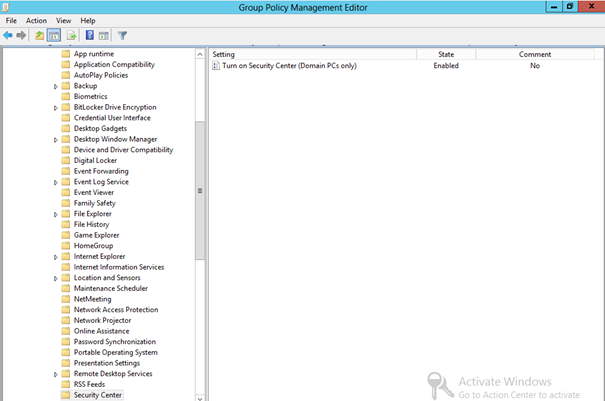Click the Back arrow toolbar icon
Viewport: 605px width, 401px height.
coord(8,36)
